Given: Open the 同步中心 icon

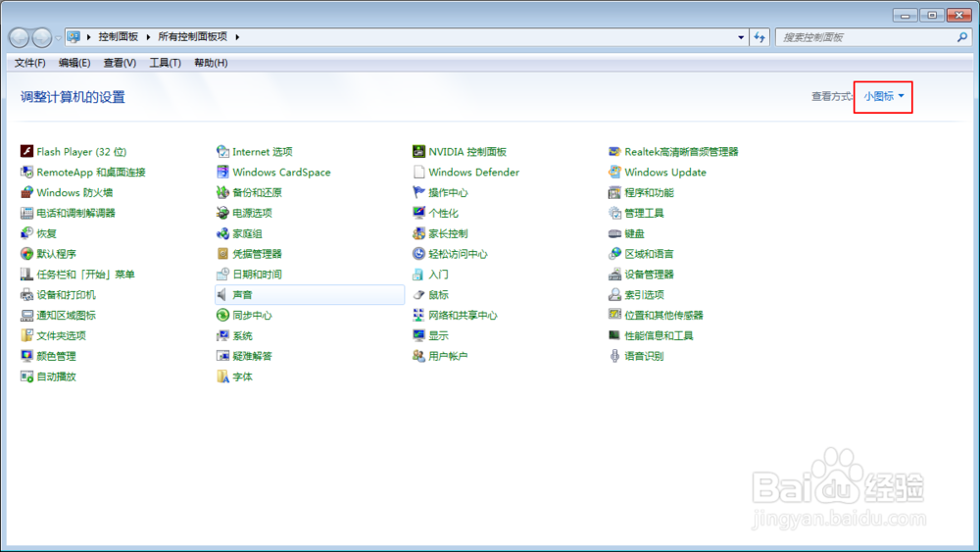Looking at the screenshot, I should coord(222,315).
